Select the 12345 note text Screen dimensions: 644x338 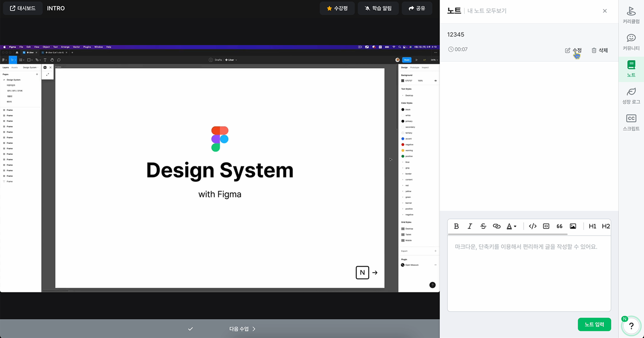455,35
